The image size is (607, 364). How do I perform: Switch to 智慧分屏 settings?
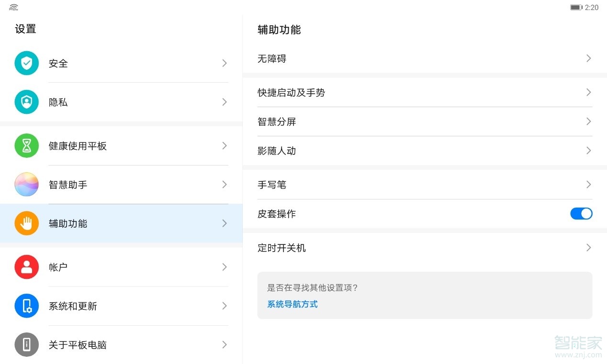tap(423, 121)
